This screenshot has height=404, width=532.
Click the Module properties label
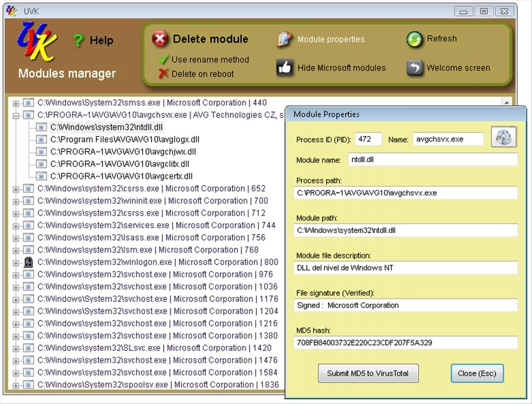pos(331,39)
